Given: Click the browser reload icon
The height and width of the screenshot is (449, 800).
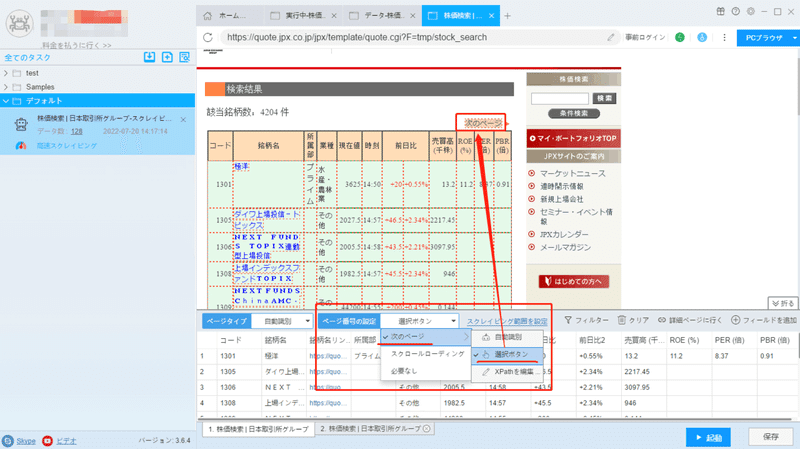Looking at the screenshot, I should [x=208, y=37].
